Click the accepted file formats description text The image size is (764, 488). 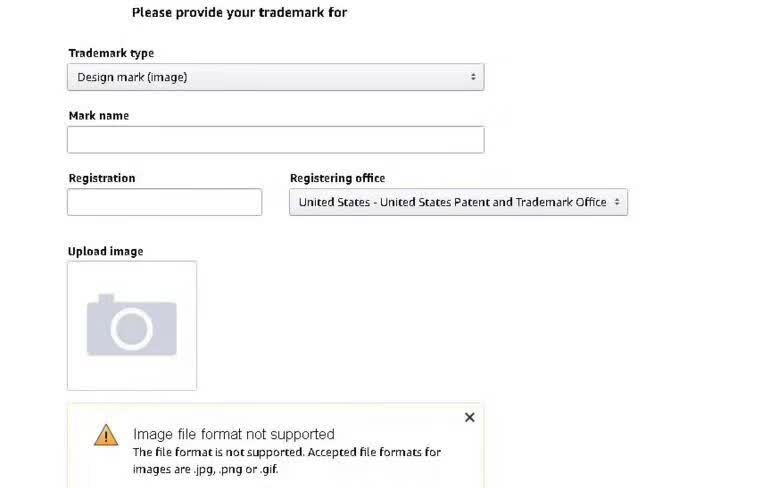[287, 461]
